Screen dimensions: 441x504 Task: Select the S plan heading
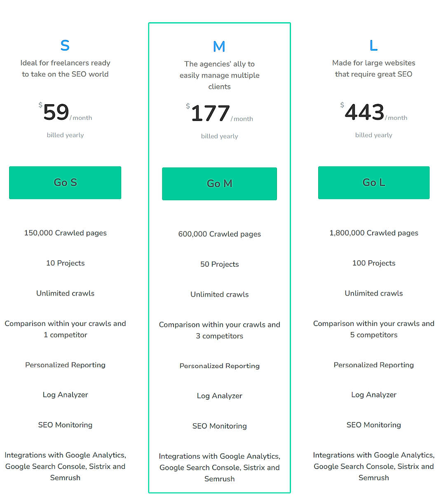pyautogui.click(x=65, y=45)
